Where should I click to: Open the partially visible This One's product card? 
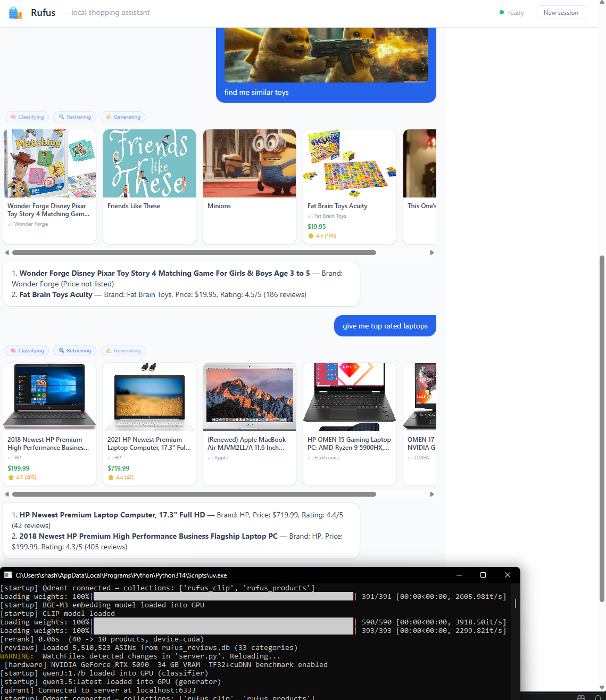420,186
